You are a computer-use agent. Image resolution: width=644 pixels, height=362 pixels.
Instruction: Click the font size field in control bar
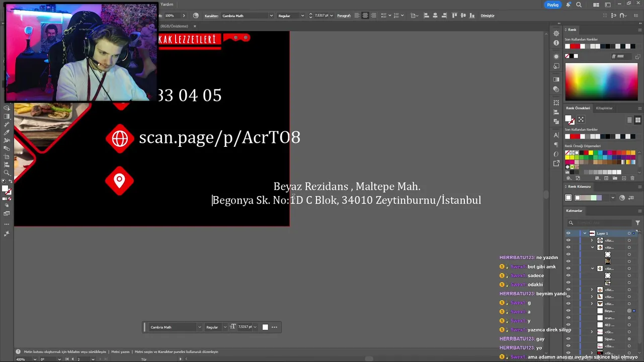click(x=321, y=16)
